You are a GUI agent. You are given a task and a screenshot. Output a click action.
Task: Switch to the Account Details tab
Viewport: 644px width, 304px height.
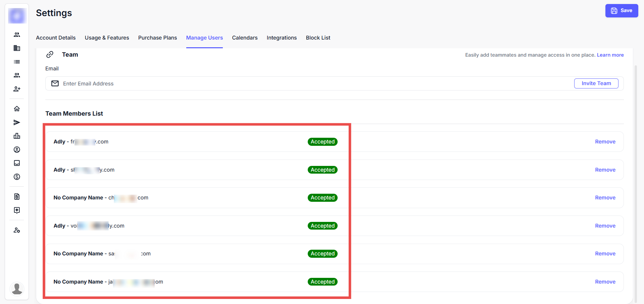coord(56,38)
